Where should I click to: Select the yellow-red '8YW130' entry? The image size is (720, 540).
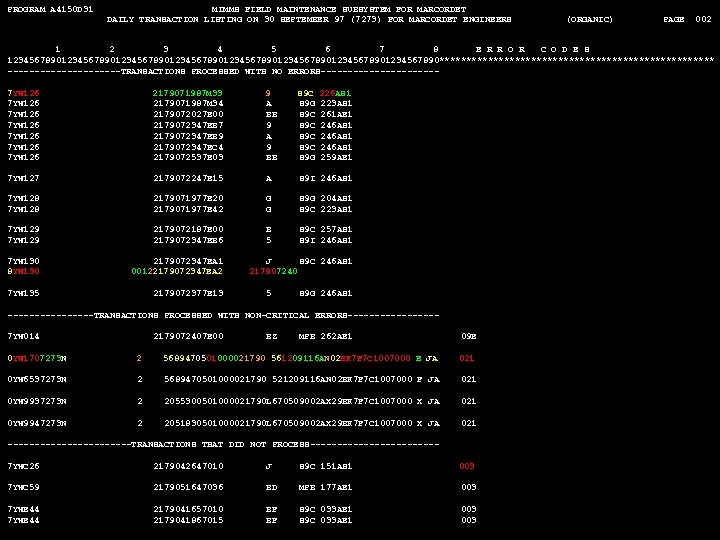point(23,271)
